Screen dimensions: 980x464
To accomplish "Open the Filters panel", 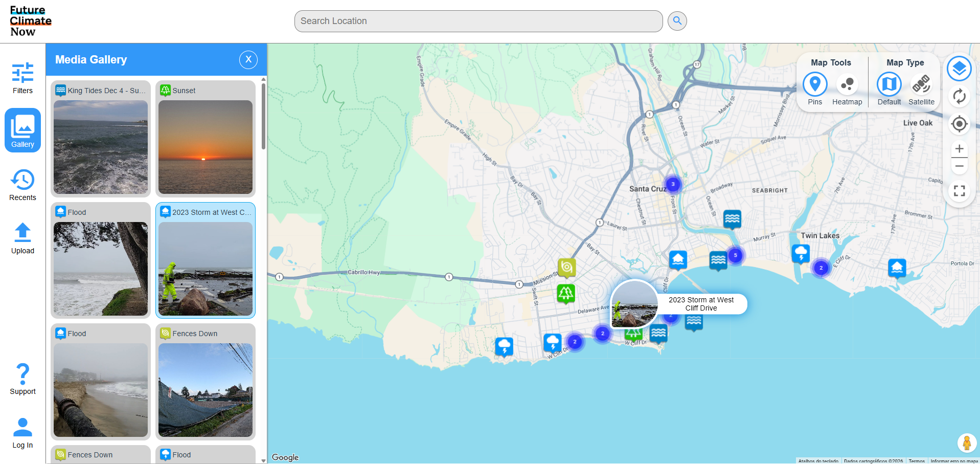I will [x=22, y=78].
